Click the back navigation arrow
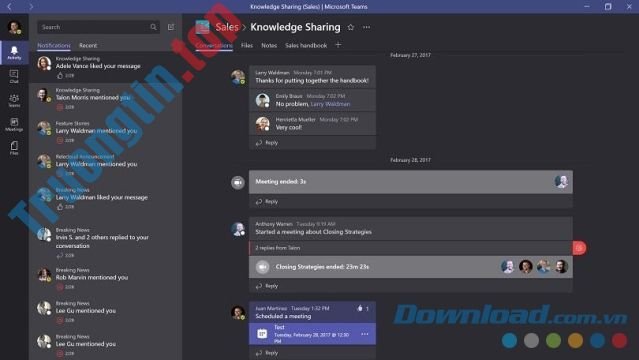Screen dimensions: 639x360 click(x=9, y=7)
